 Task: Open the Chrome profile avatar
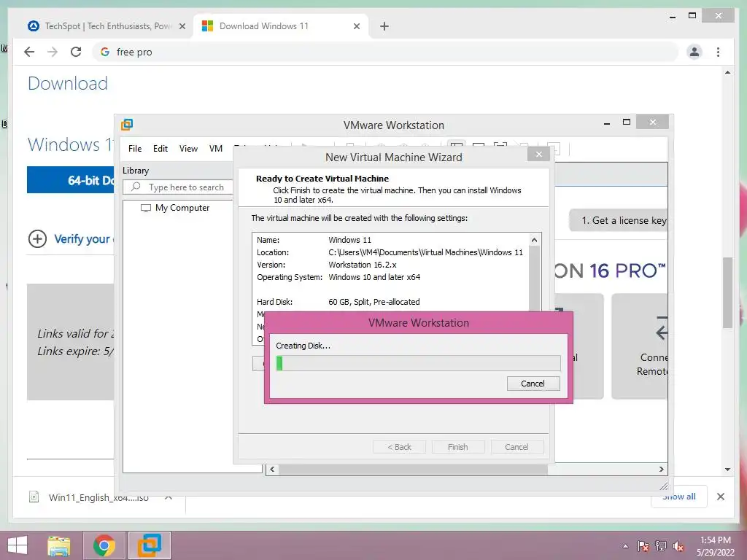point(694,52)
